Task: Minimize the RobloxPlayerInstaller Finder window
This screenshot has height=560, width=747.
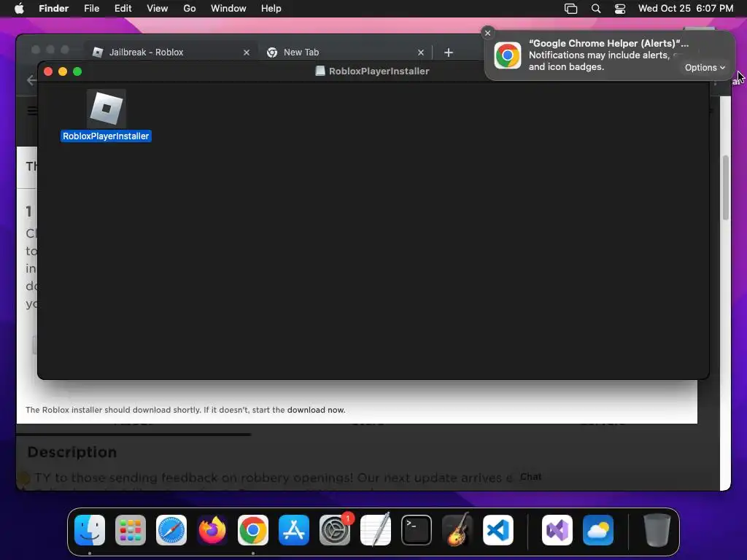Action: pos(63,71)
